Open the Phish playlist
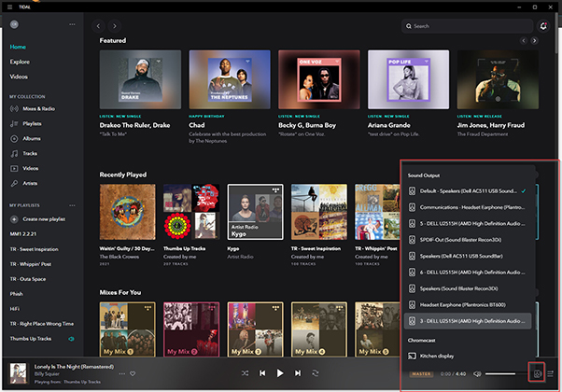Image resolution: width=562 pixels, height=392 pixels. coord(17,294)
